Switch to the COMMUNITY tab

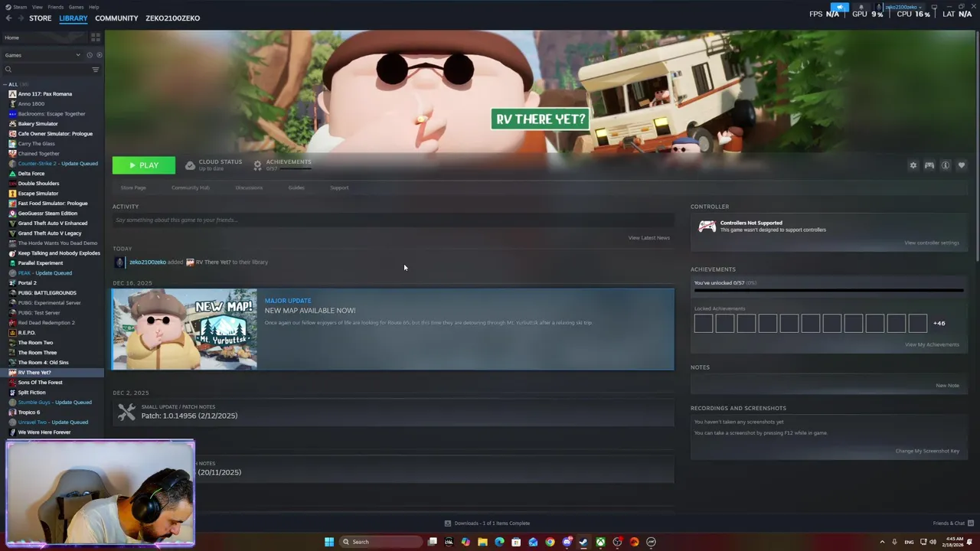coord(116,18)
